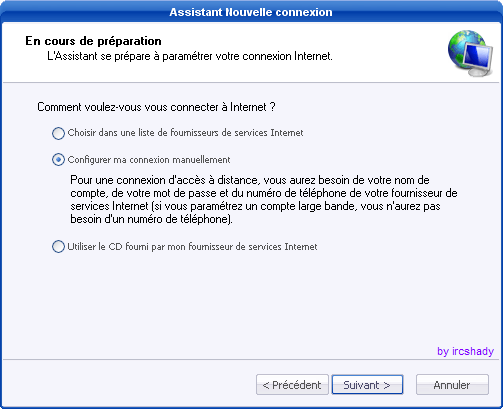Click the globe and monitor Internet icon
Screen dimensions: 503x409
click(470, 53)
